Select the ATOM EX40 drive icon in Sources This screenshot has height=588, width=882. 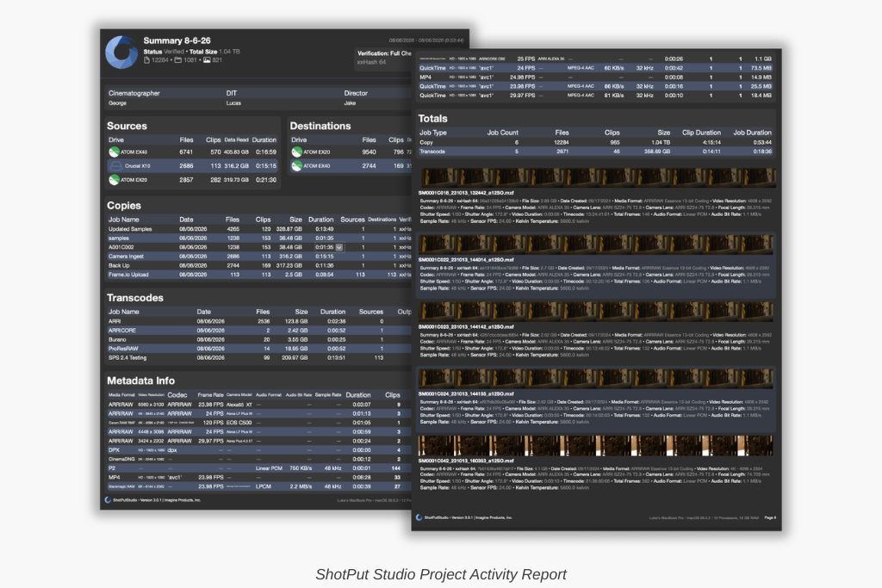114,152
